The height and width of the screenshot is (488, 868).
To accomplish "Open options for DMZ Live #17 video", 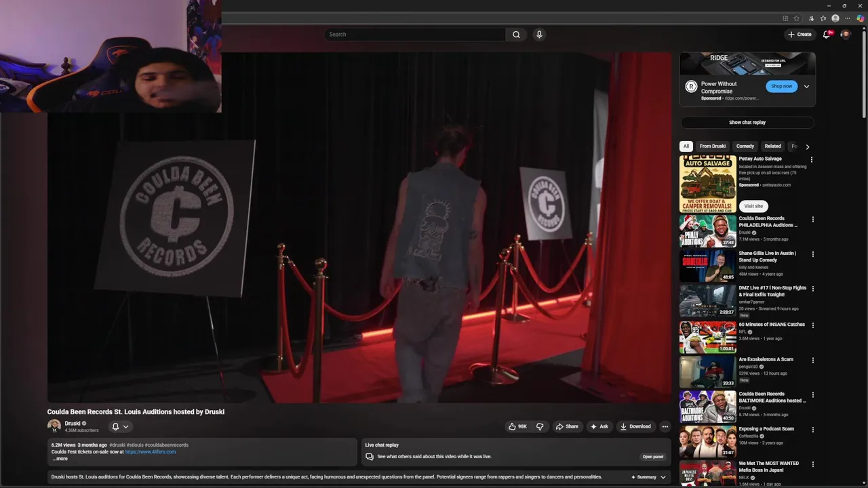I will point(812,289).
